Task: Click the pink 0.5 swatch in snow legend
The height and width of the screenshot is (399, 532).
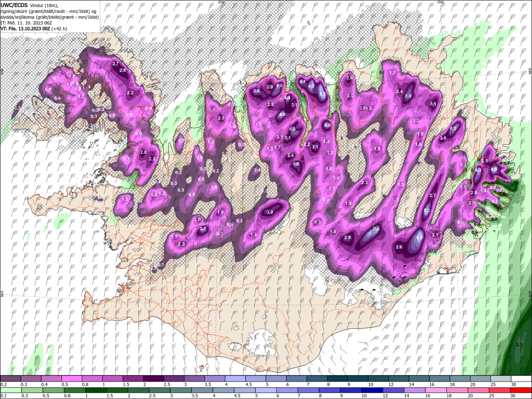Action: [71, 379]
